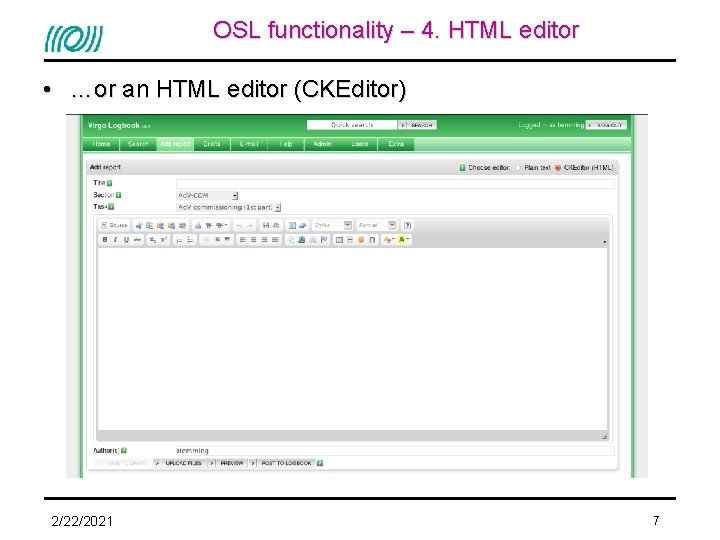Center align the text
The height and width of the screenshot is (540, 720).
click(253, 240)
